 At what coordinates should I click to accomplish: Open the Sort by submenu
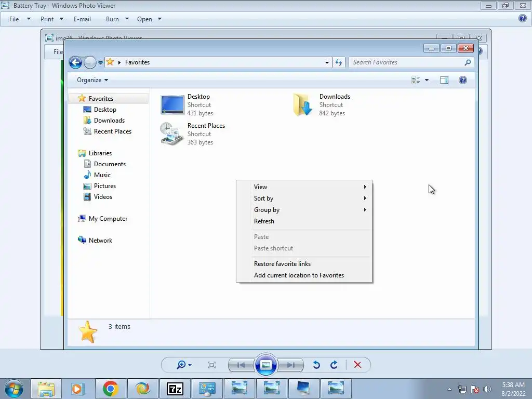pyautogui.click(x=304, y=198)
